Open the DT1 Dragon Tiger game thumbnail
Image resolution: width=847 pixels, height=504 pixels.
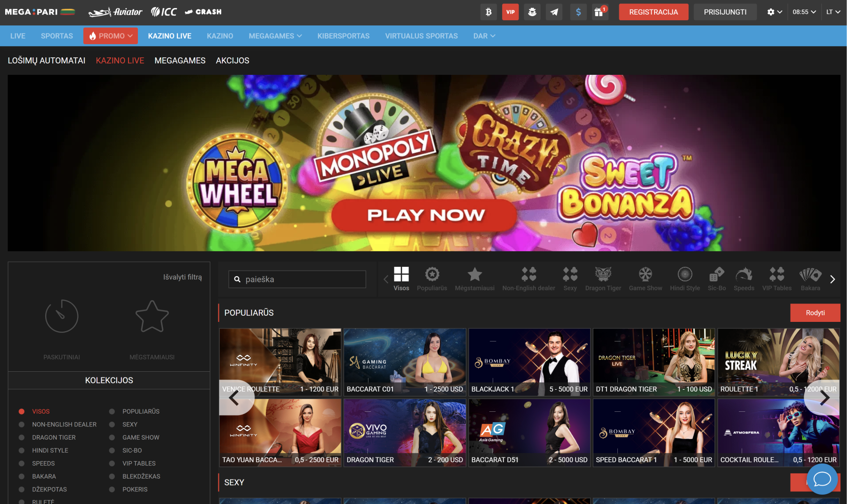click(x=654, y=362)
